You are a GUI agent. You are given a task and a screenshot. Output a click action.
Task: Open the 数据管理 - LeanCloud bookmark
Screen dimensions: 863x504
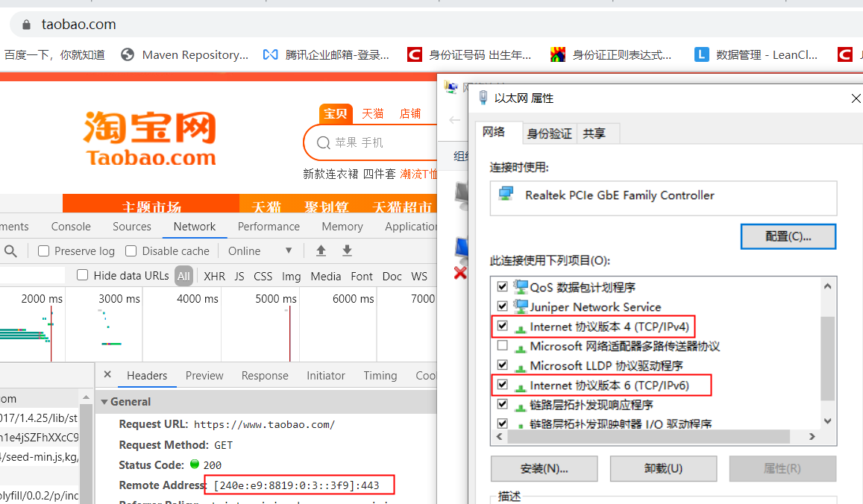pos(756,54)
